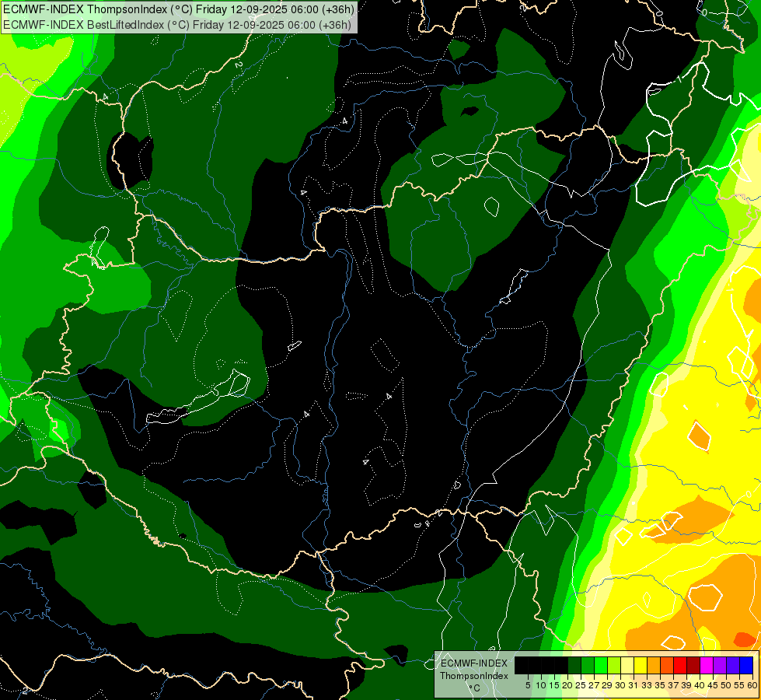Pick the orange-red 35–37 legend swatch
761x700 pixels.
(667, 665)
